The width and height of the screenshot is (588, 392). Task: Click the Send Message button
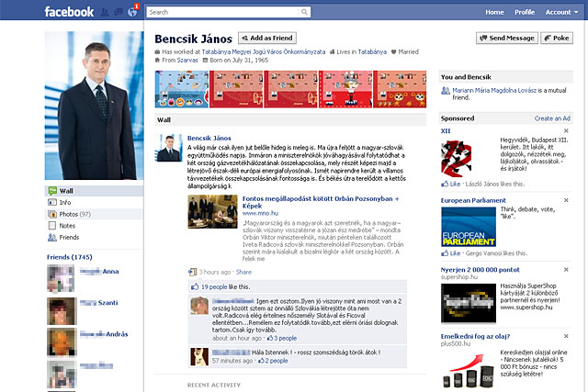coord(507,38)
